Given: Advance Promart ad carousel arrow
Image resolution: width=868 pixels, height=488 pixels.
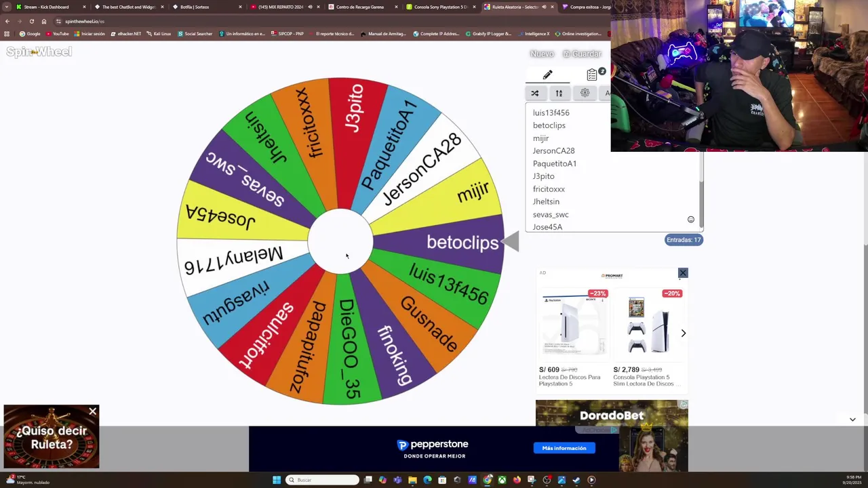Looking at the screenshot, I should [x=683, y=333].
